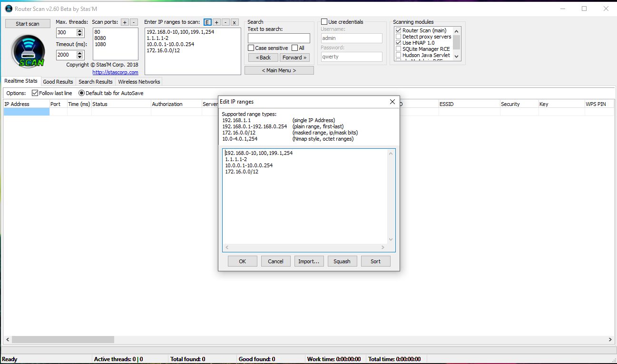The height and width of the screenshot is (364, 617).
Task: Open the Search Results tab
Action: click(x=96, y=82)
